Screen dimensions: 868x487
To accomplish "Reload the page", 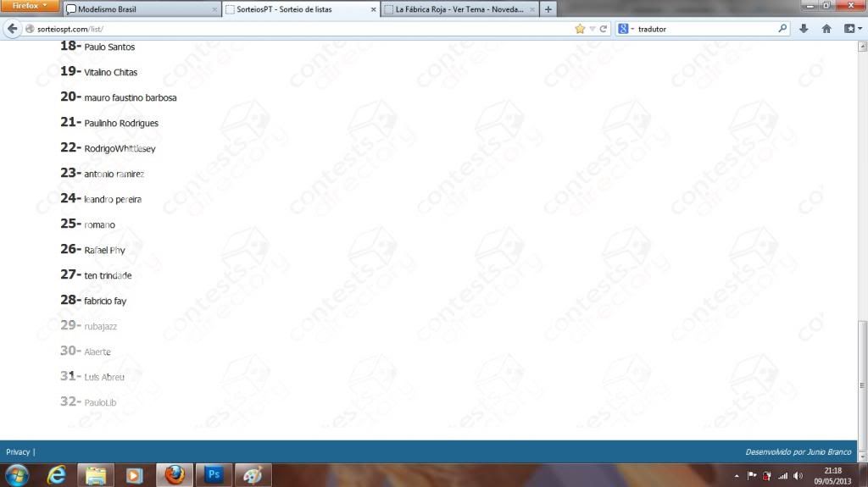I will pos(604,29).
